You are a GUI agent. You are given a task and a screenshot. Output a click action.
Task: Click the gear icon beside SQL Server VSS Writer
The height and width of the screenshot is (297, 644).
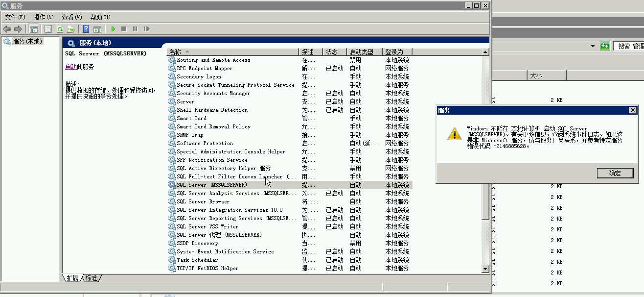[x=172, y=226]
